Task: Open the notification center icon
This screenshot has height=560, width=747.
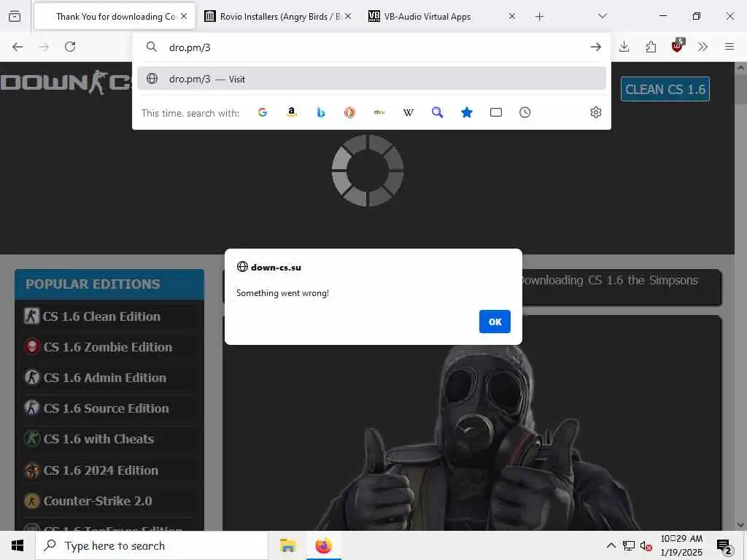Action: (x=724, y=547)
